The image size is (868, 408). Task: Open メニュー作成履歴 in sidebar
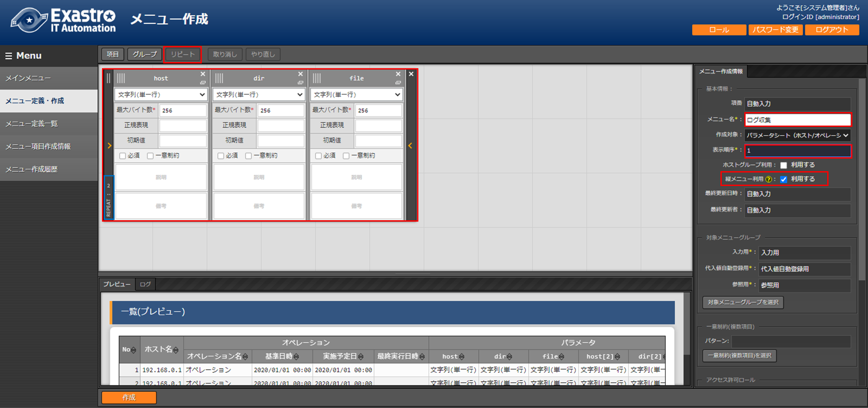pos(49,169)
